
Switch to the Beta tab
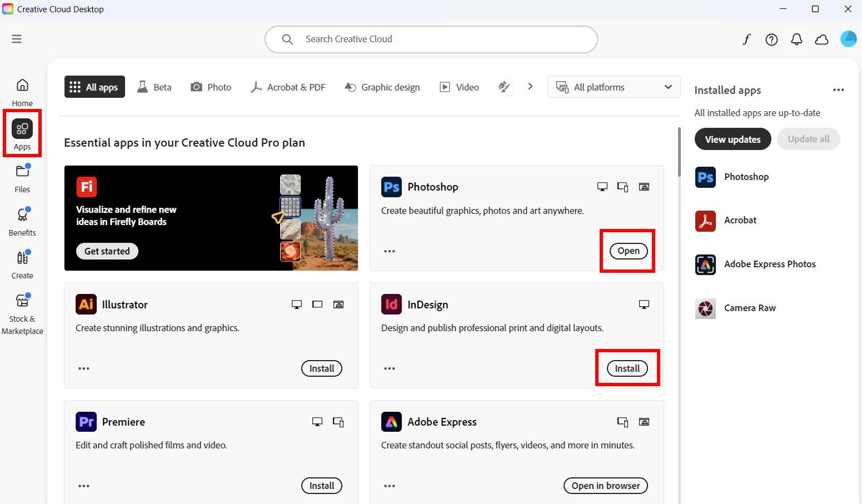pyautogui.click(x=154, y=87)
